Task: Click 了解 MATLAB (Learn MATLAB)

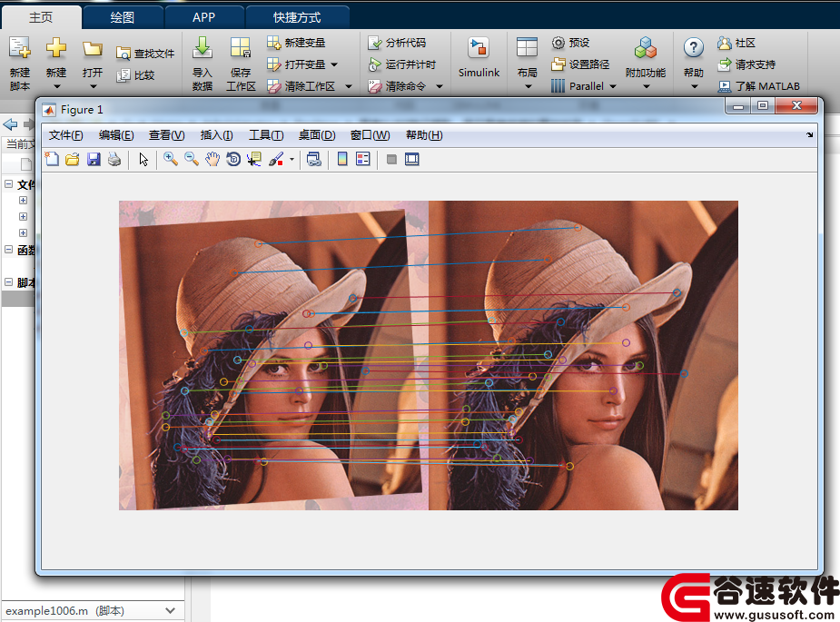Action: tap(758, 85)
